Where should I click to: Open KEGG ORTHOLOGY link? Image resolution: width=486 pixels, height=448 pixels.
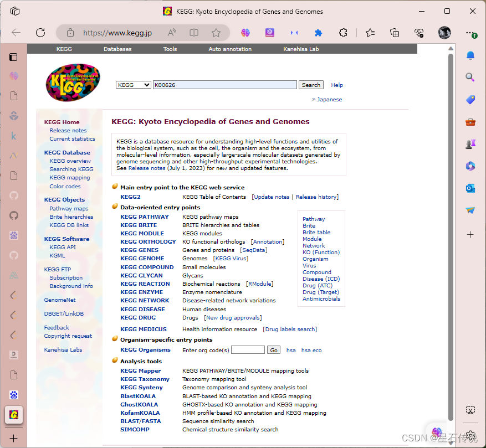click(148, 241)
